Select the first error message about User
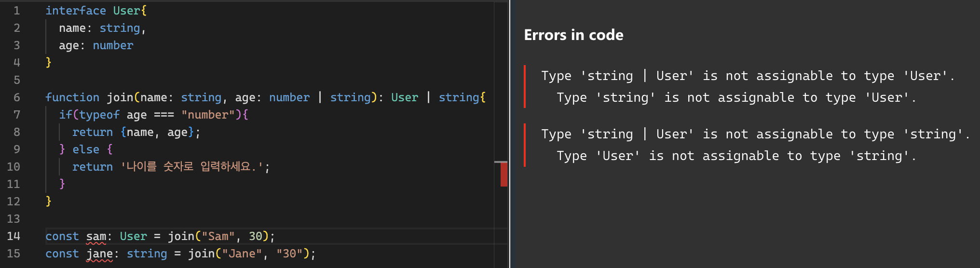Image resolution: width=980 pixels, height=268 pixels. tap(748, 86)
